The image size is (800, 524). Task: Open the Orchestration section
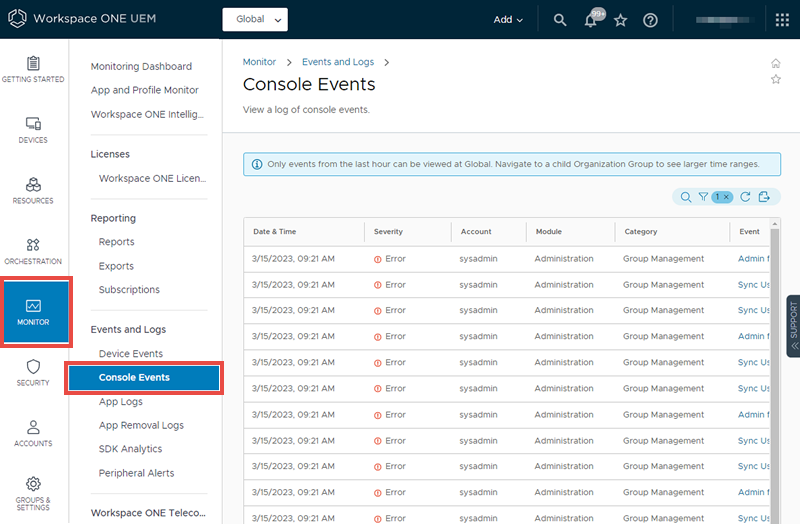[x=33, y=252]
